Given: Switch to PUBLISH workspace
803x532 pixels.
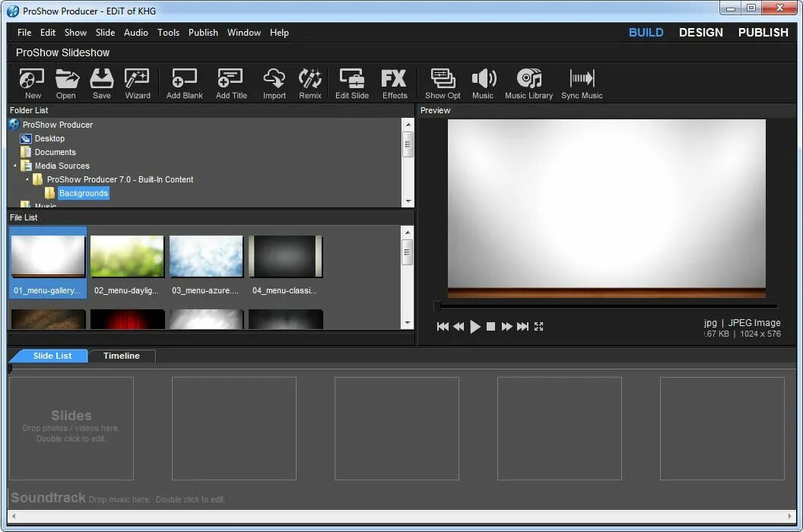Looking at the screenshot, I should 763,32.
